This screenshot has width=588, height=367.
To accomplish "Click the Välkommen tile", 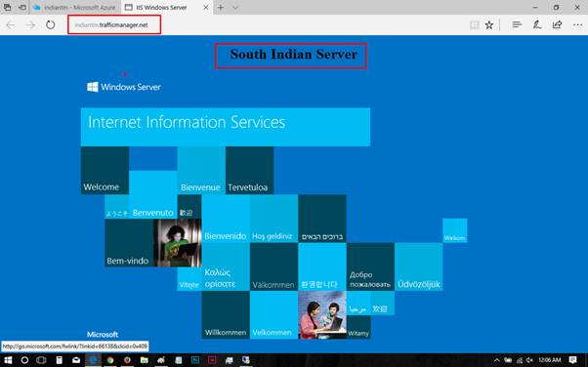I will click(273, 266).
